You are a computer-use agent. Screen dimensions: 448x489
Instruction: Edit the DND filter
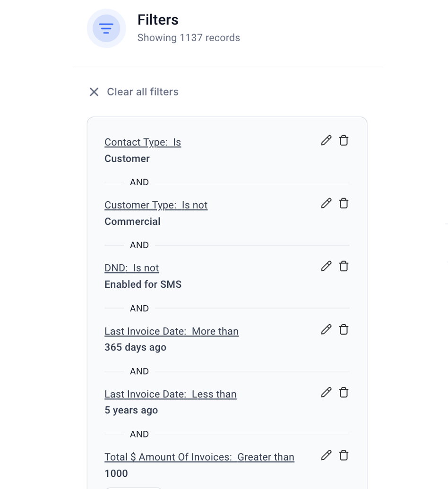tap(326, 266)
